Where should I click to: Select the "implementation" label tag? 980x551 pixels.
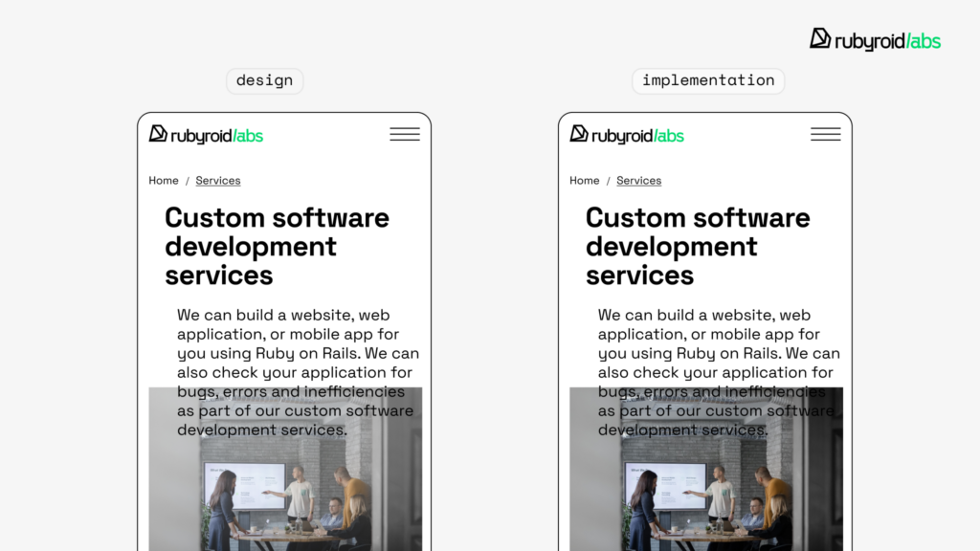(708, 80)
